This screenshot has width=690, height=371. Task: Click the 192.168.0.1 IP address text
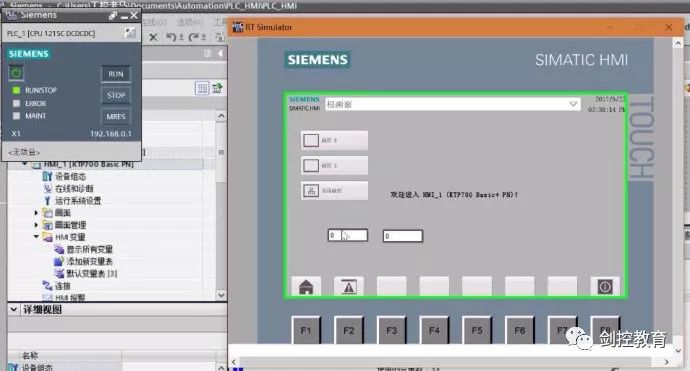[x=110, y=134]
